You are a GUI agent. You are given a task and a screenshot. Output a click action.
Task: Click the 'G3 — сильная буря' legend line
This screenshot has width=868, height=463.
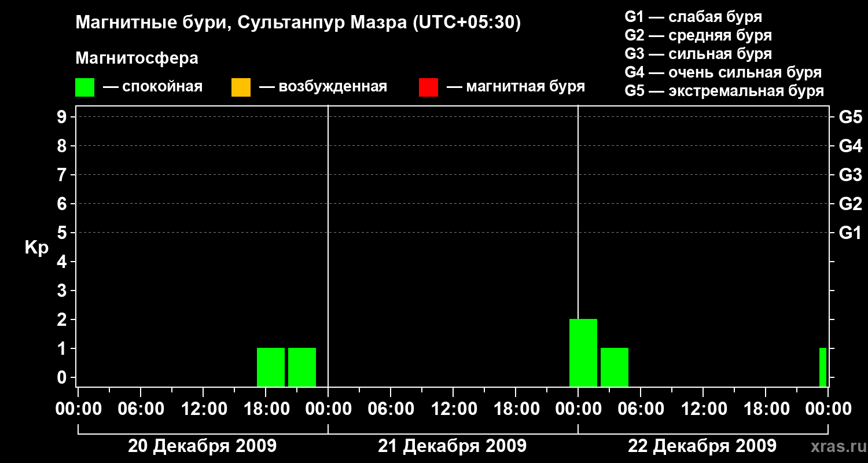point(698,54)
